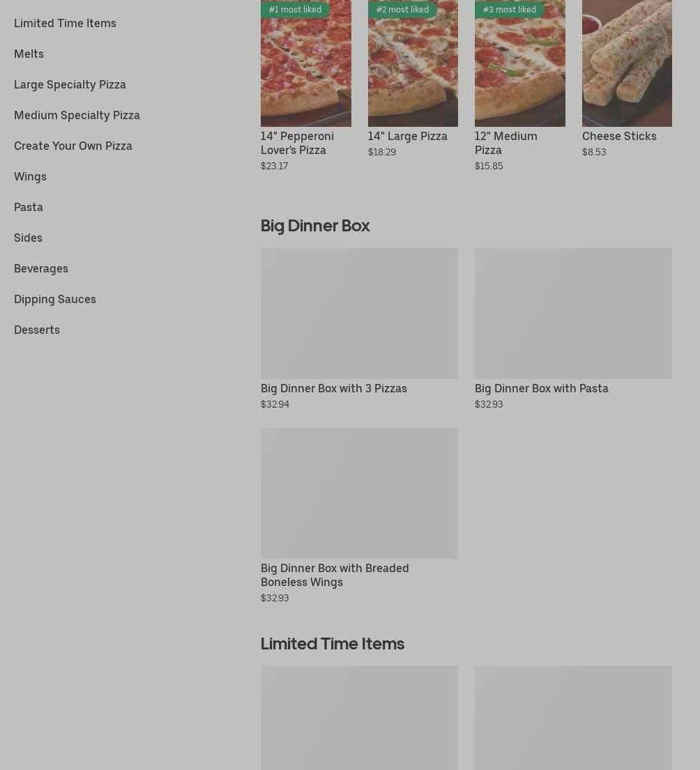Click the 14" Large Pizza title

click(408, 136)
